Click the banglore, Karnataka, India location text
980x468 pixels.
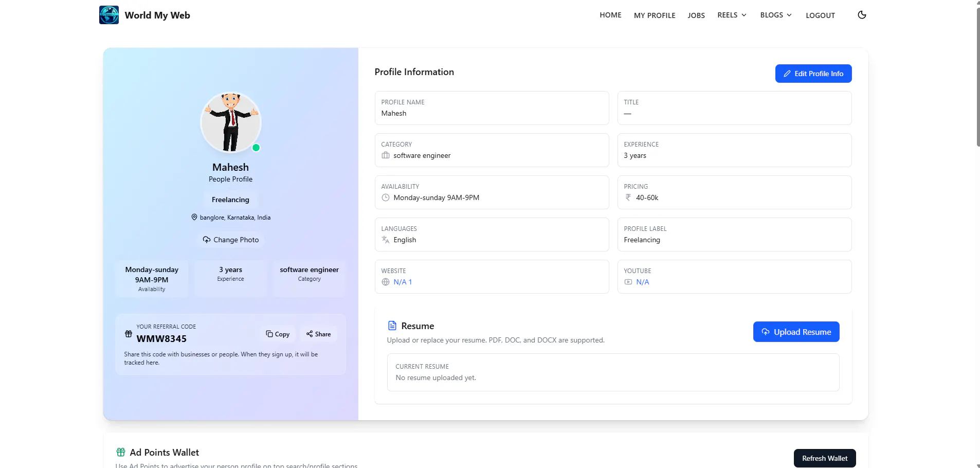coord(235,218)
